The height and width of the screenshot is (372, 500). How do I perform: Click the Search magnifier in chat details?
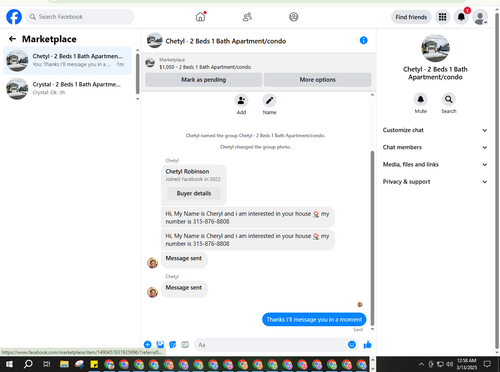click(x=449, y=99)
